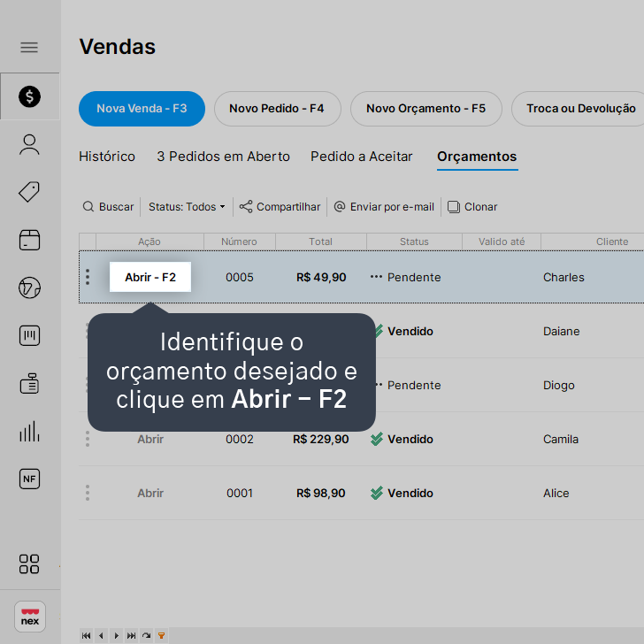Open the Status: Todos dropdown filter
This screenshot has width=644, height=644.
click(187, 207)
